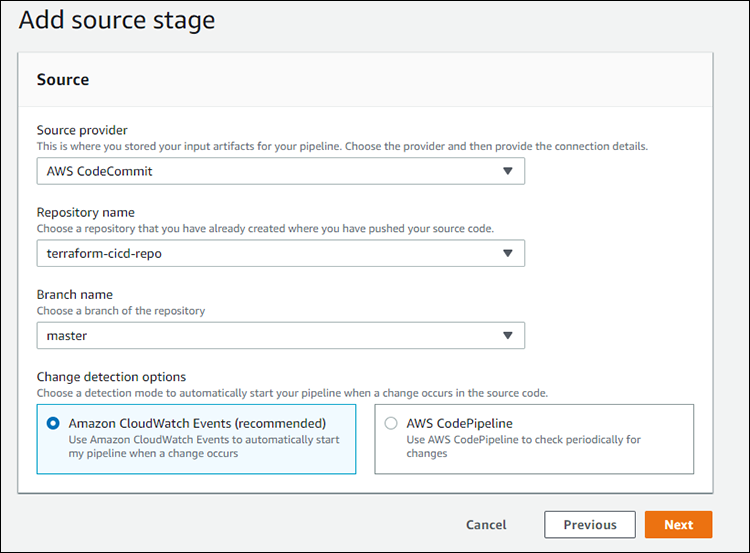Select the Amazon CloudWatch Events radio button
Viewport: 750px width, 553px height.
coord(53,423)
